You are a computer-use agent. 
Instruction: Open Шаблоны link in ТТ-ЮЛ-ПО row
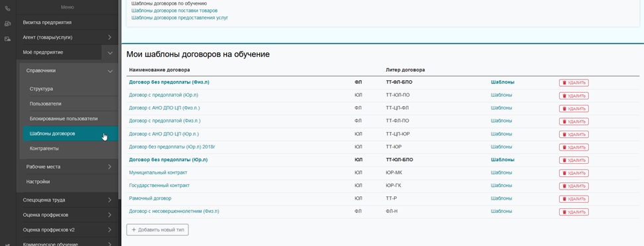[x=501, y=95]
